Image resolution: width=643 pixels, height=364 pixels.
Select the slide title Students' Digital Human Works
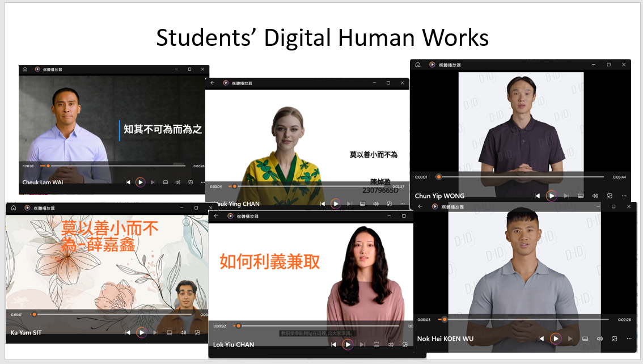322,38
